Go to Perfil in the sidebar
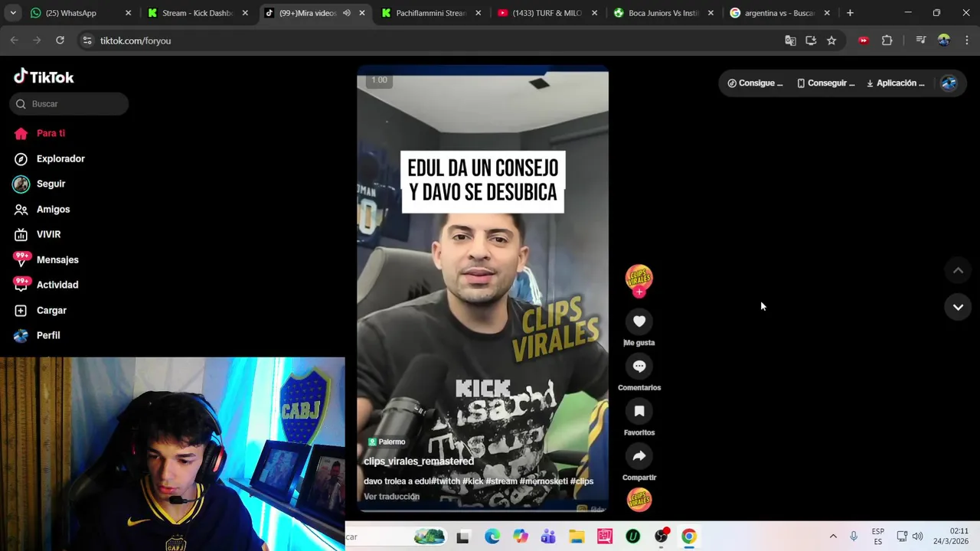The width and height of the screenshot is (980, 551). click(x=48, y=335)
